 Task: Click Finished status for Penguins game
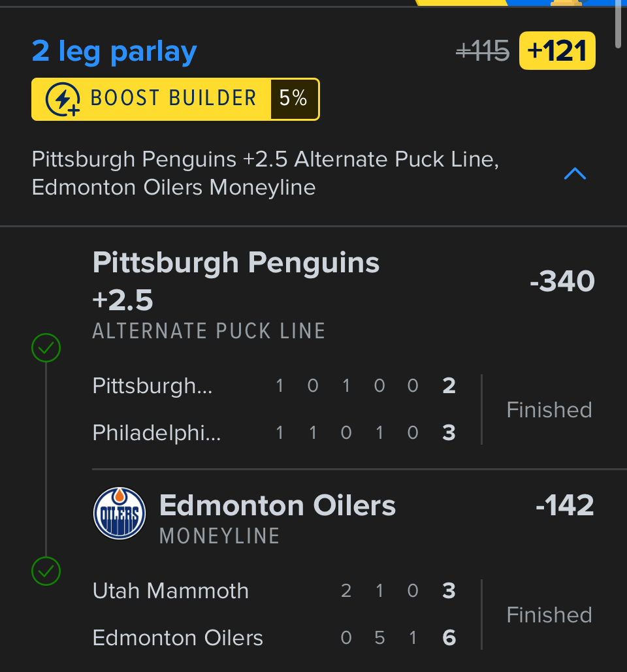(x=549, y=410)
